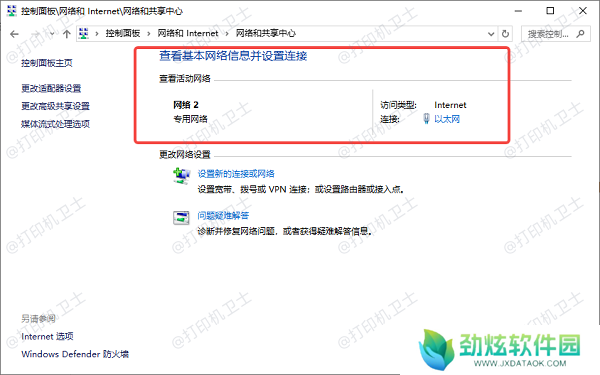Open the address bar history dropdown
Image resolution: width=600 pixels, height=375 pixels.
[x=491, y=34]
